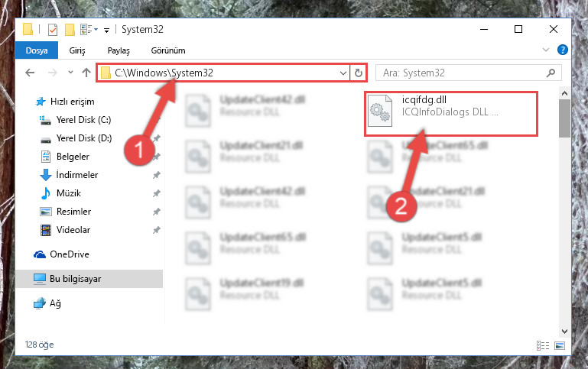Select the icqifdg.dll file

pos(451,113)
